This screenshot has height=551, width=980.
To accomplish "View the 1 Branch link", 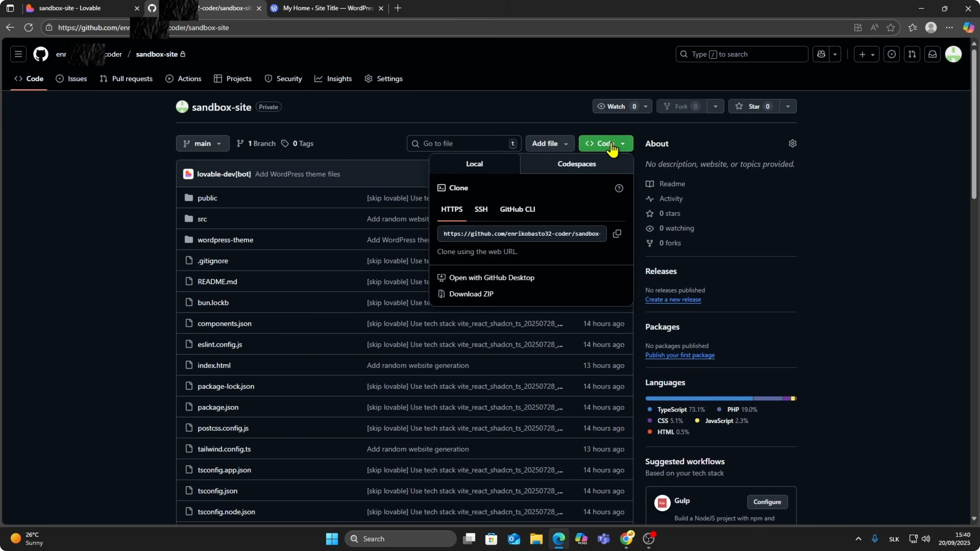I will [256, 143].
